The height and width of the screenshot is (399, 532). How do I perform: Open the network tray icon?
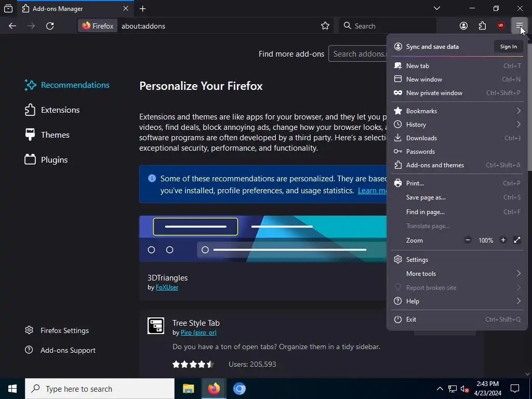[x=453, y=389]
